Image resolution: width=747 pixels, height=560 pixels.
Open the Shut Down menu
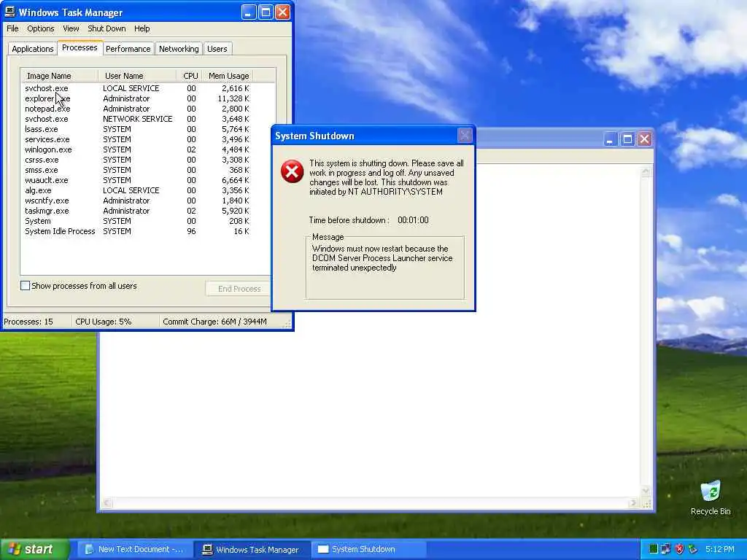107,28
